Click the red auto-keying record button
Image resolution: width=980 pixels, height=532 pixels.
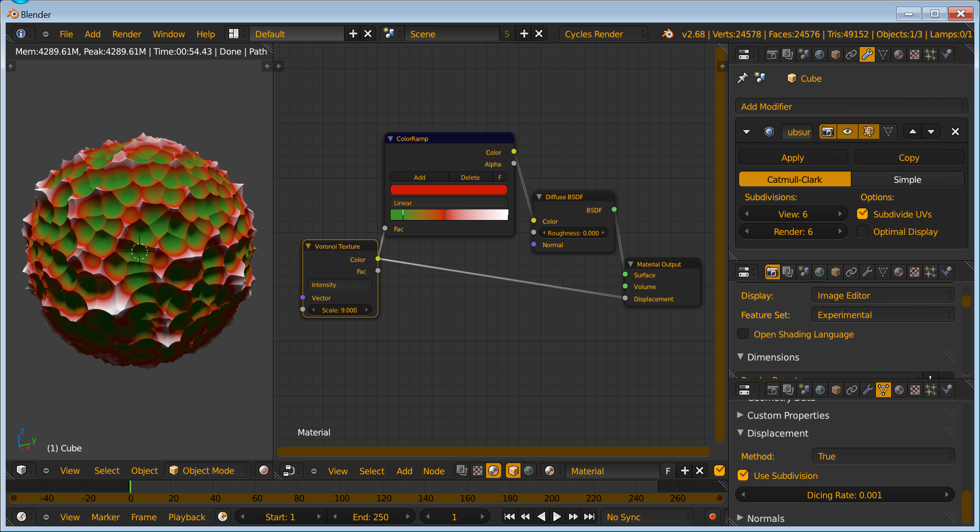pos(713,517)
